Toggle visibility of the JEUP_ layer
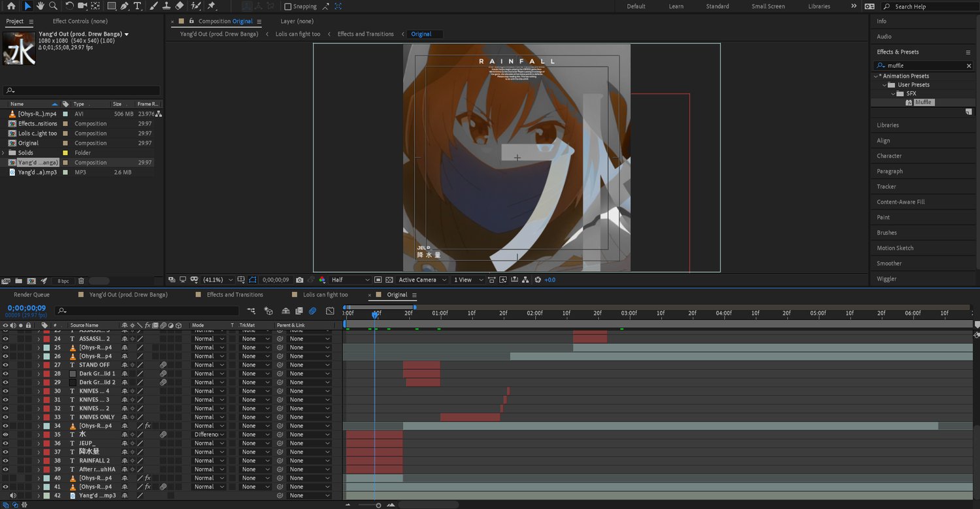The height and width of the screenshot is (509, 980). [5, 443]
